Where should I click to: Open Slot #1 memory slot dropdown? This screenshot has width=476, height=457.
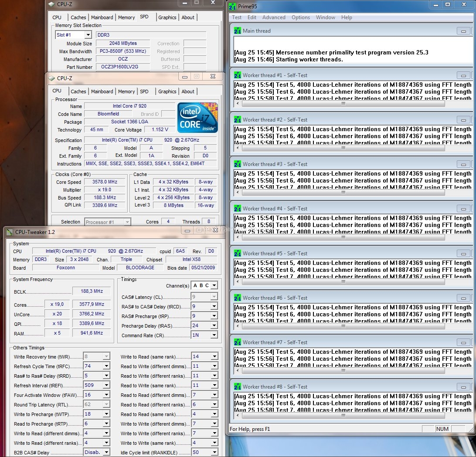point(88,35)
